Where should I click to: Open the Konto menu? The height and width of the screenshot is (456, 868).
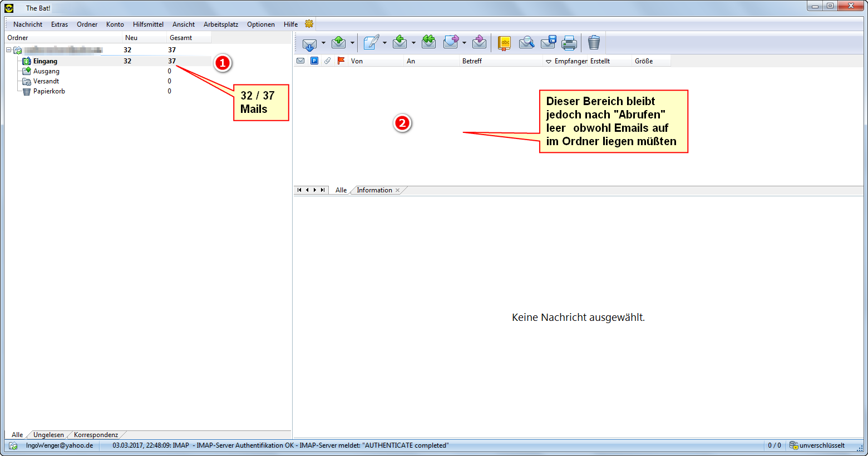pos(115,24)
